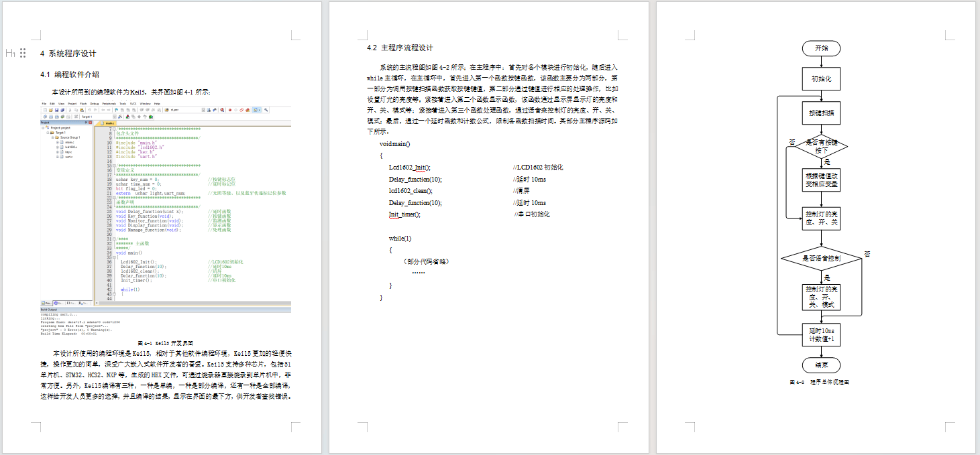
Task: Select the 按键扫描 flowchart box
Action: pos(821,113)
